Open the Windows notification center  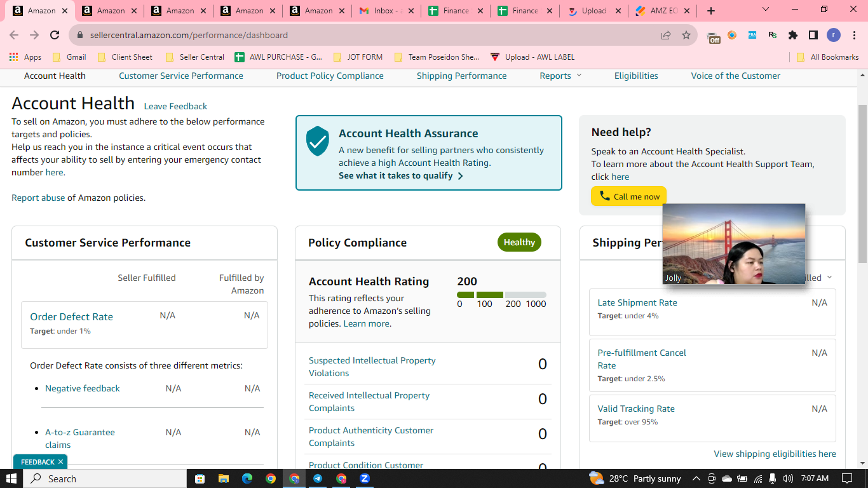coord(846,478)
